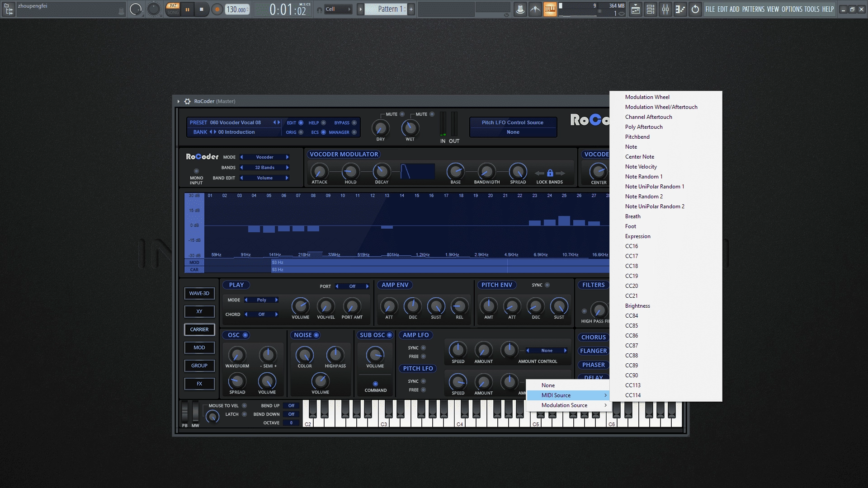Click the RoCoder window gear settings icon

tap(187, 101)
